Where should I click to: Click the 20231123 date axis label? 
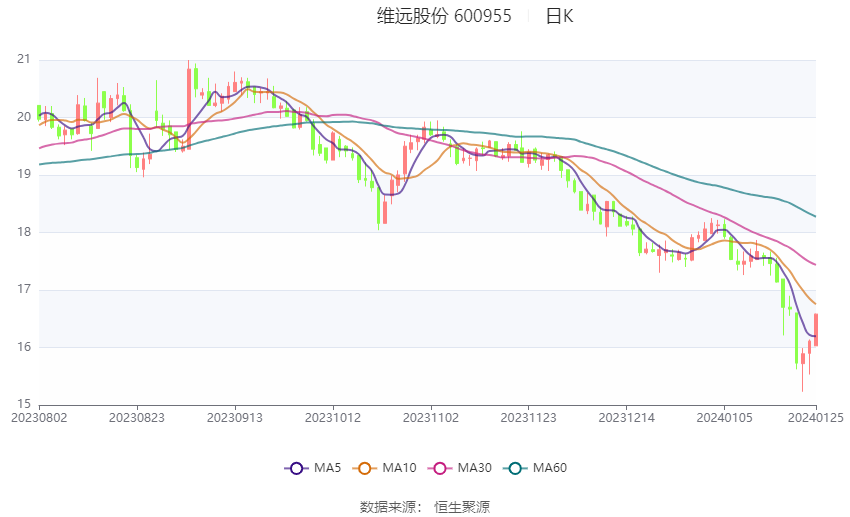click(x=529, y=418)
